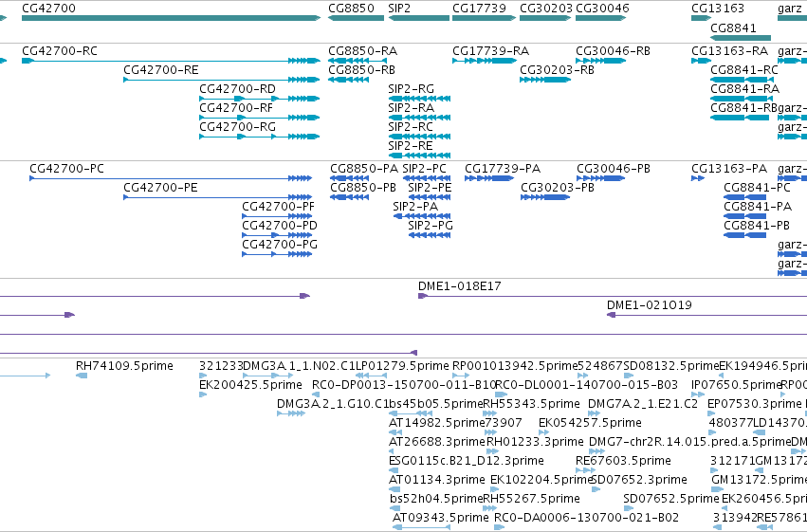Click the CG8850 gene label
The image size is (807, 532).
coord(351,9)
